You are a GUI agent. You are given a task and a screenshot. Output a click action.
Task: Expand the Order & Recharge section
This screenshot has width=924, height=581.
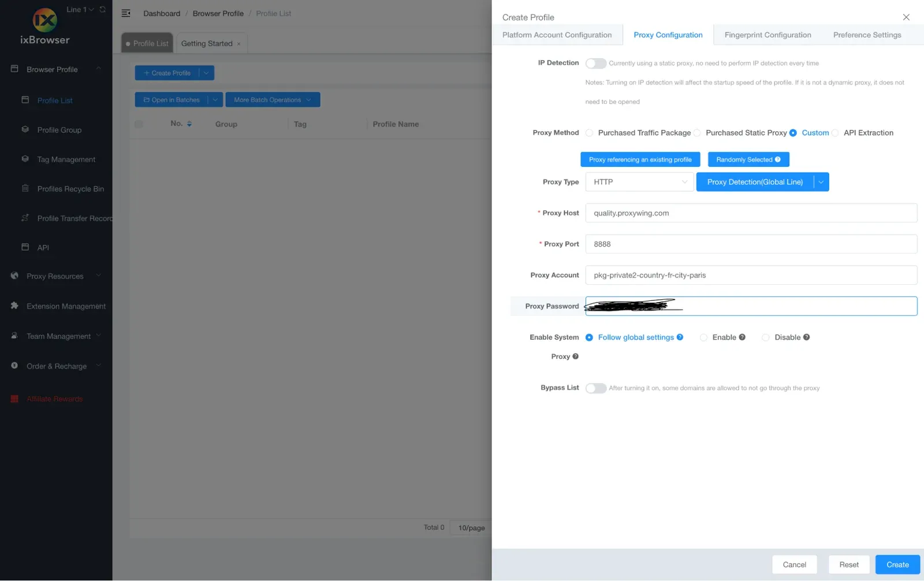click(98, 366)
